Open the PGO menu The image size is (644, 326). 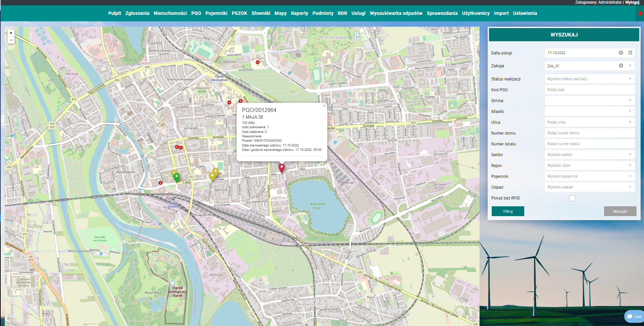click(196, 13)
